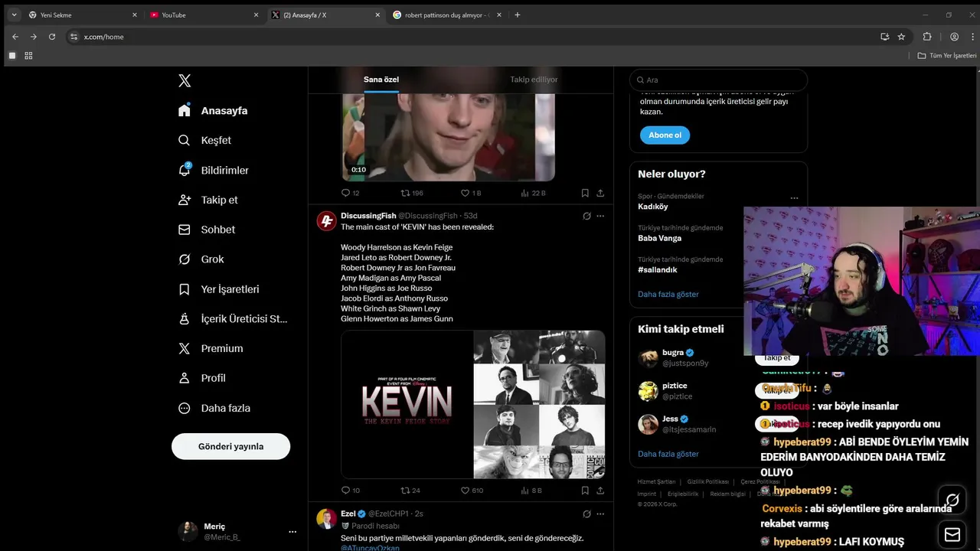Share the KEVIN cast post
The image size is (980, 551).
[x=600, y=490]
